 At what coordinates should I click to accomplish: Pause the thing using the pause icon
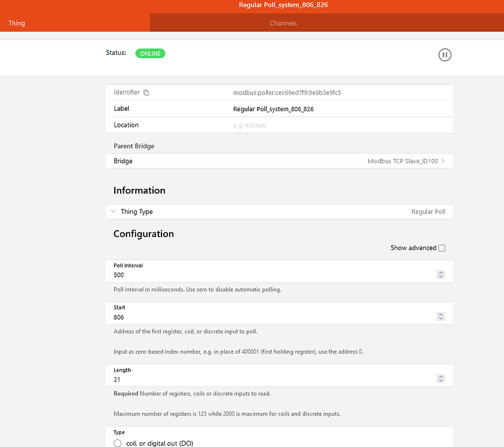click(445, 54)
